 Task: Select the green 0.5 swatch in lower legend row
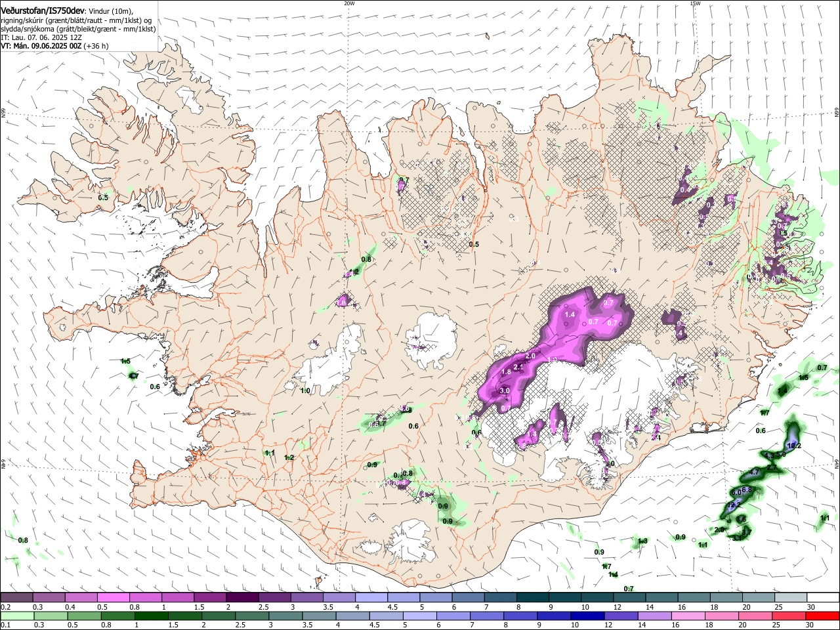pyautogui.click(x=85, y=616)
